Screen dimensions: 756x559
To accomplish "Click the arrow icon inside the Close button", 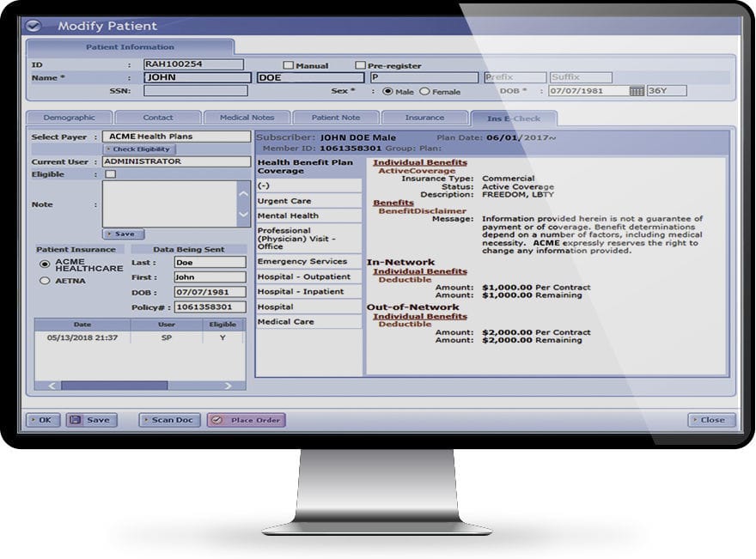I will [697, 420].
